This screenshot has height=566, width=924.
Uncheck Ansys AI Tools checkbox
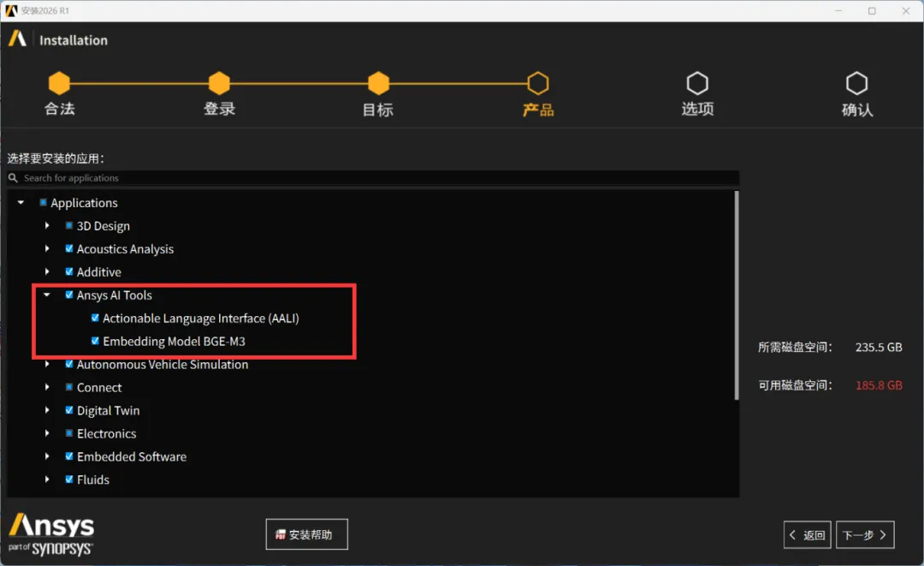click(x=69, y=295)
